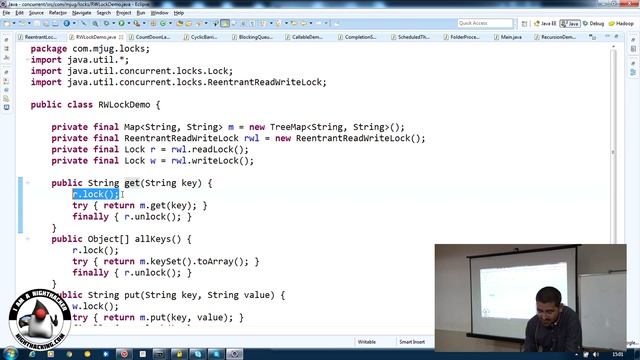The image size is (640, 360).
Task: Switch to the RecursionDem... editor tab
Action: click(558, 37)
